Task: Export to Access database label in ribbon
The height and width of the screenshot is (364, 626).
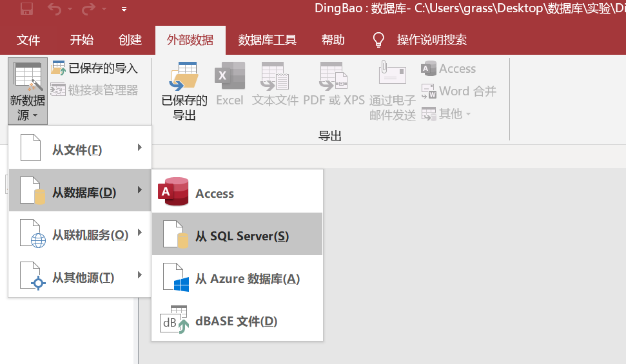Action: click(x=458, y=69)
